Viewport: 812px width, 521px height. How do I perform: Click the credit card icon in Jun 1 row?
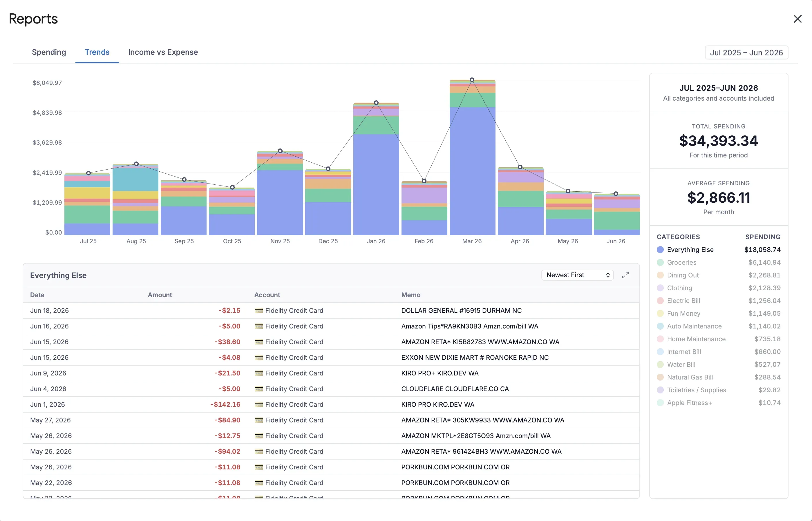[x=259, y=404]
